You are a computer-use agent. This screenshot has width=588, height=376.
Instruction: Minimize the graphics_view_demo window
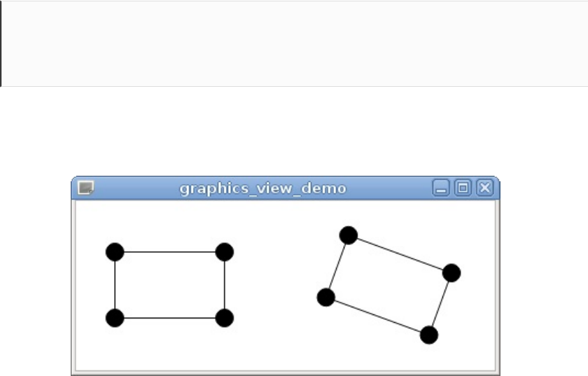pos(440,188)
